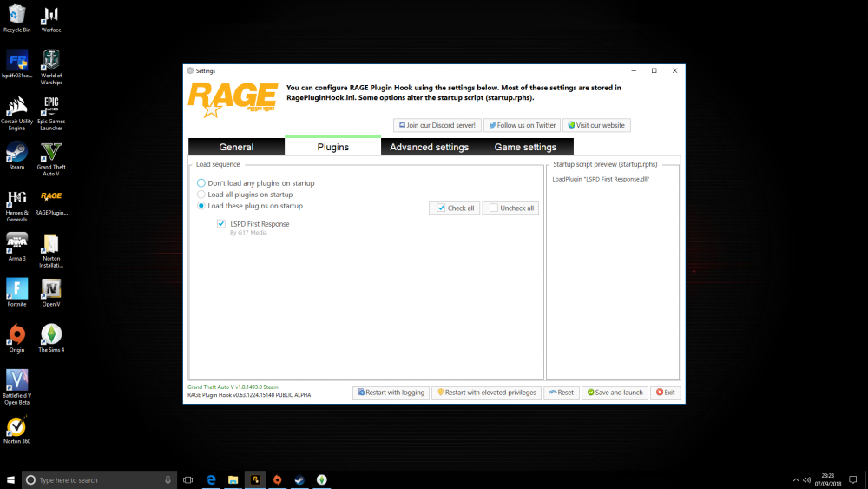This screenshot has height=489, width=868.
Task: Open Microsoft Edge from the taskbar
Action: 211,479
